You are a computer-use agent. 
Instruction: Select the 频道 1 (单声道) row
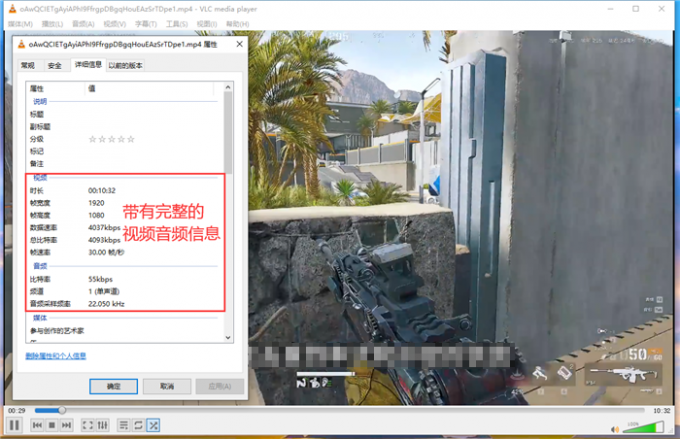[x=124, y=292]
